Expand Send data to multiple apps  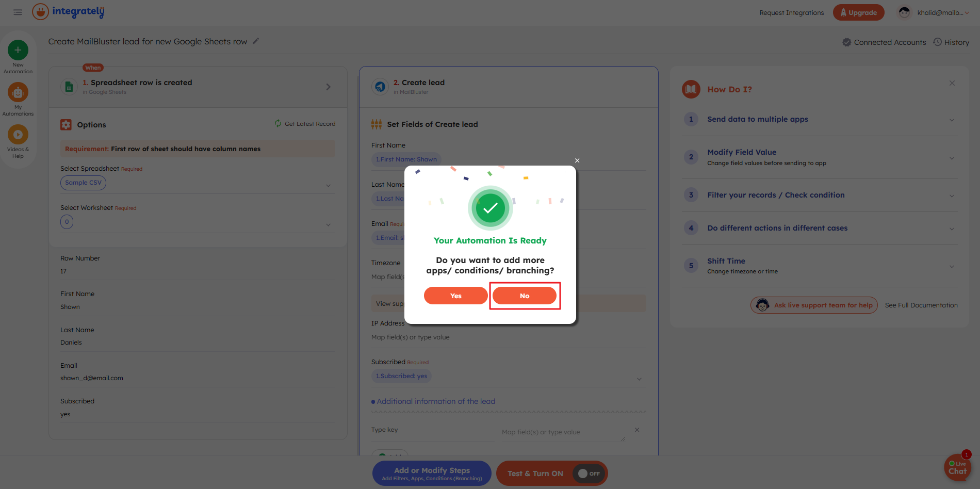(952, 120)
